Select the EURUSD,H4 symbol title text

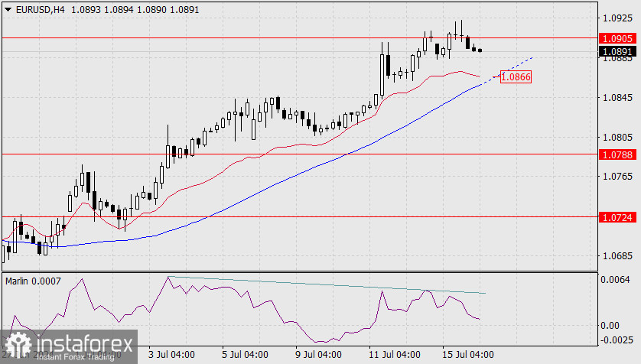40,9
